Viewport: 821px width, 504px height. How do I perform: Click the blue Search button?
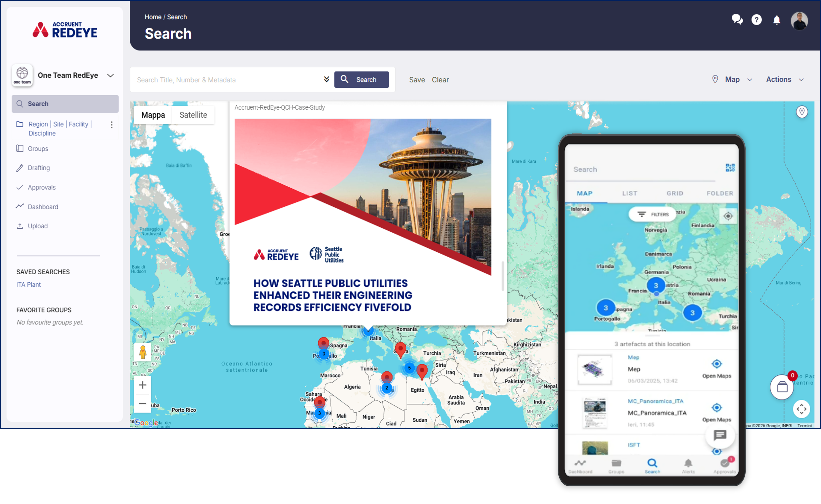pos(361,79)
